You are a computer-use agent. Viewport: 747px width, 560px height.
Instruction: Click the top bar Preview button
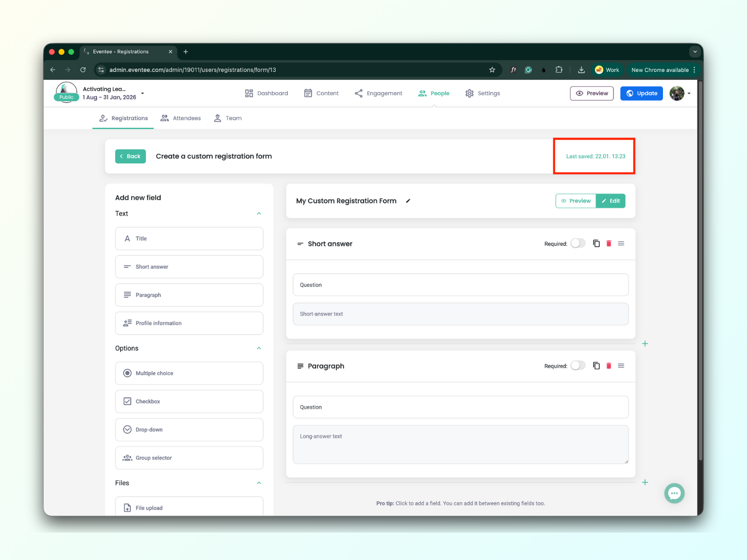[592, 93]
